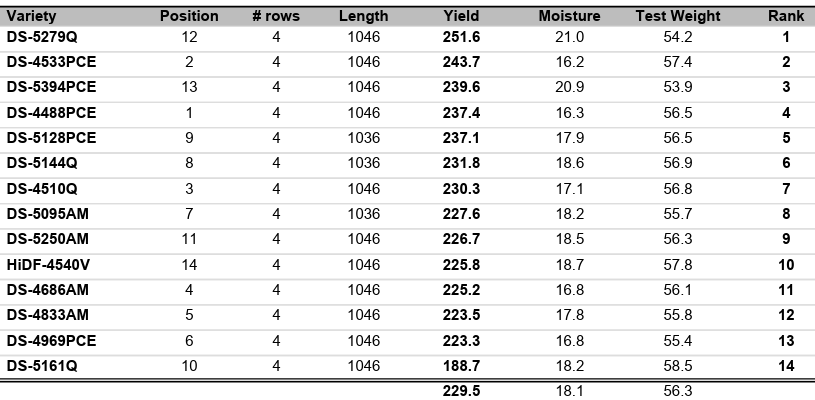Select the Length column header

(x=363, y=16)
